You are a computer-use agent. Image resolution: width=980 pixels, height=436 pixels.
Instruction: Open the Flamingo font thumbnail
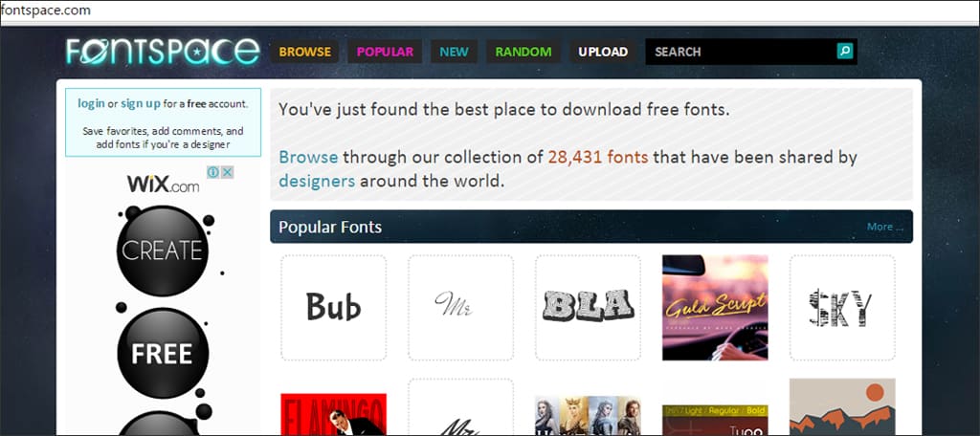pyautogui.click(x=334, y=414)
